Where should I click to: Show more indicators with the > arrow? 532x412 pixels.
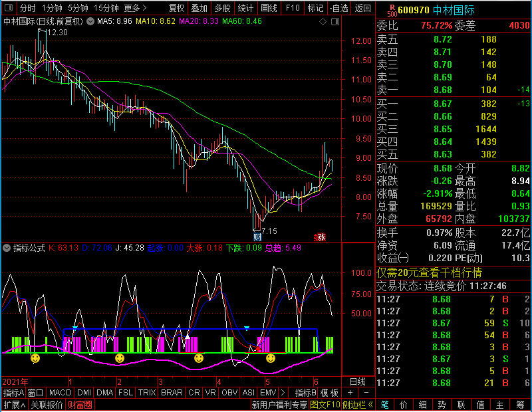[x=283, y=393]
